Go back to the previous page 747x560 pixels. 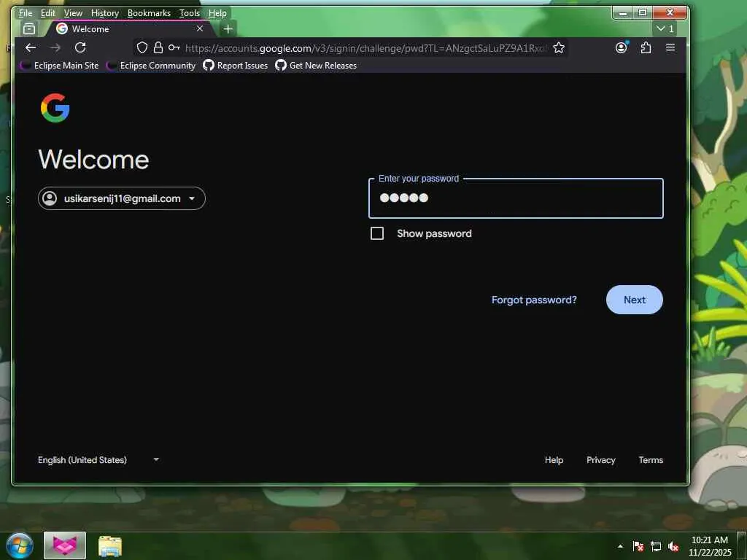[x=31, y=47]
